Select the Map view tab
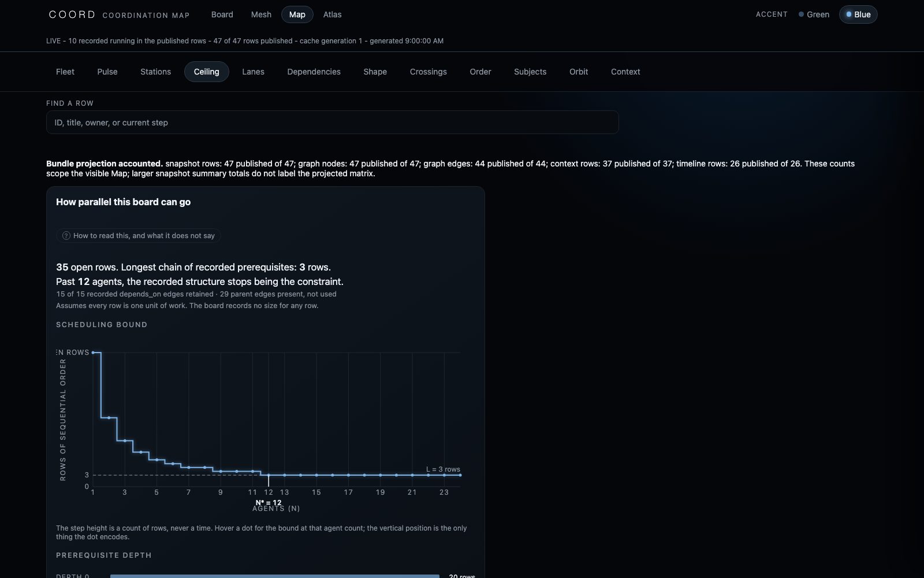The width and height of the screenshot is (924, 578). point(297,14)
